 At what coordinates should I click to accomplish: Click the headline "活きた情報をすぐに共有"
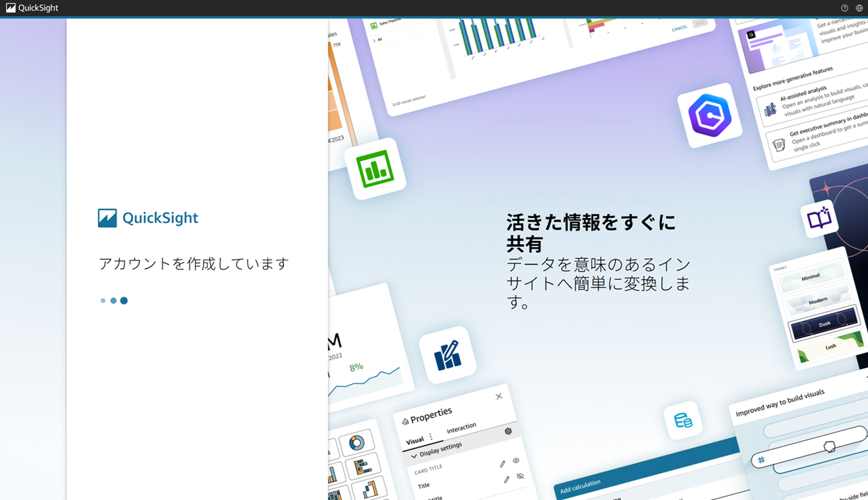point(591,233)
